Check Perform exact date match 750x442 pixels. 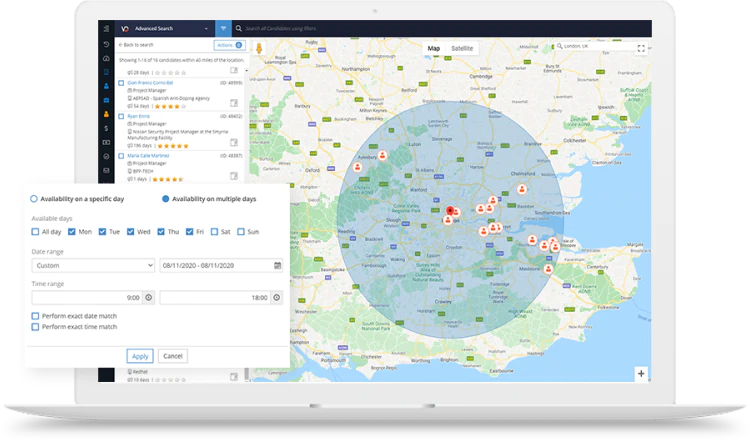pos(35,316)
